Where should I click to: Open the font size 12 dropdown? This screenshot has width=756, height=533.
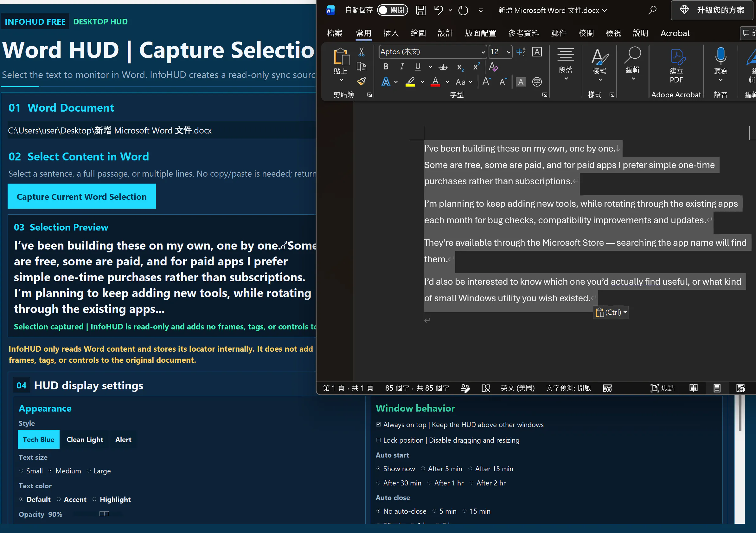click(x=509, y=52)
